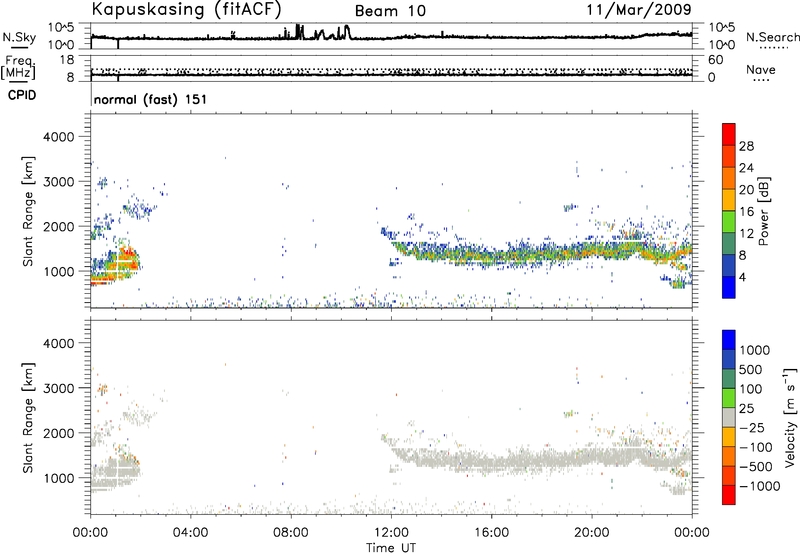The height and width of the screenshot is (554, 800).
Task: Click the '04:00' time axis tick
Action: click(x=191, y=533)
